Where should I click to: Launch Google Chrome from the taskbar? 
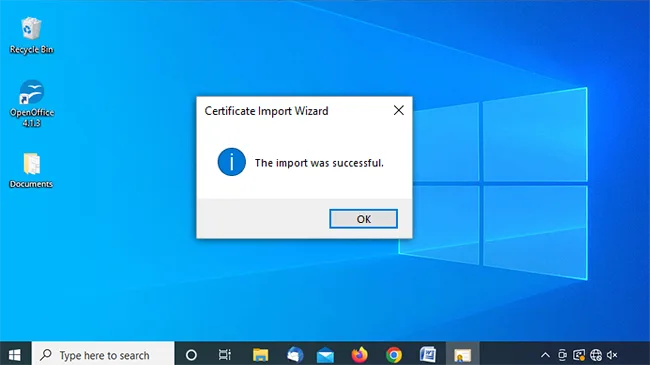pyautogui.click(x=394, y=355)
